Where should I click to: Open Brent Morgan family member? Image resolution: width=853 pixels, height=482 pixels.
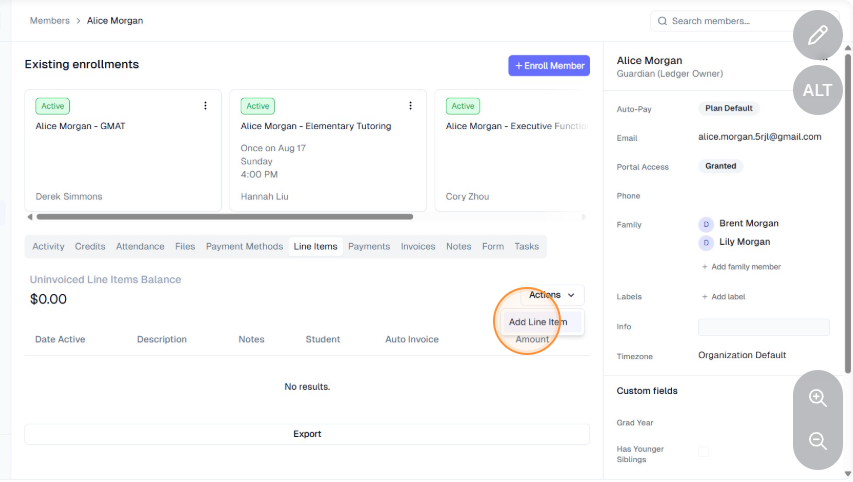pyautogui.click(x=749, y=224)
